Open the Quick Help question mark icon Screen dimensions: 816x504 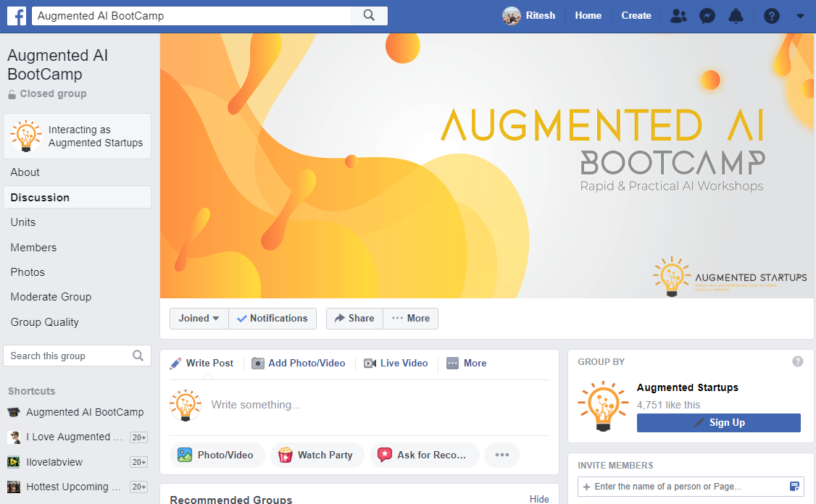pyautogui.click(x=771, y=16)
